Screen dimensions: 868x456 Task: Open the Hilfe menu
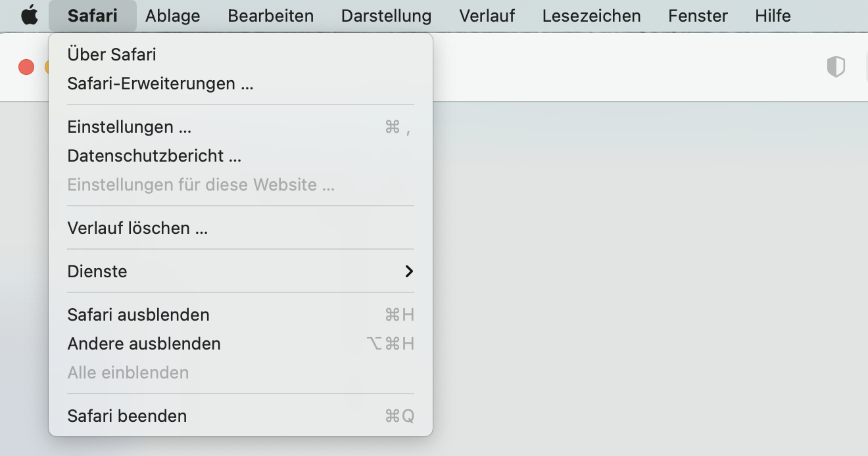(x=773, y=16)
